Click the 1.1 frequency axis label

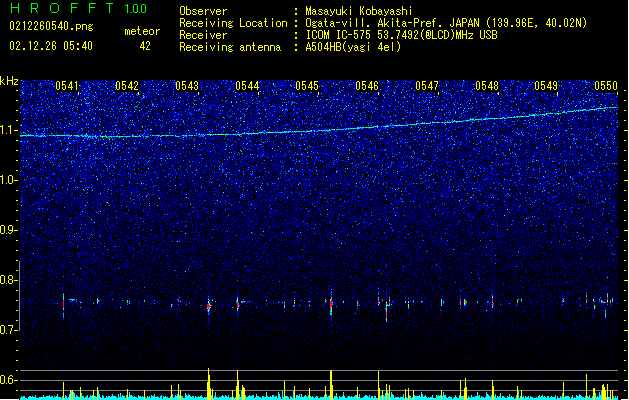tap(9, 130)
